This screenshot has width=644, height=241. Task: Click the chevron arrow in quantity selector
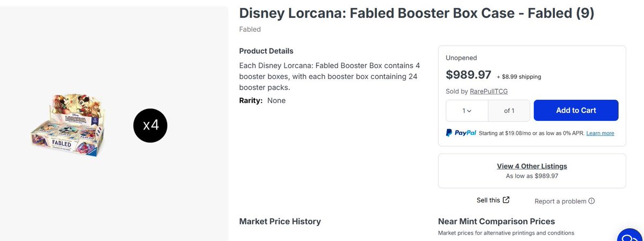click(470, 111)
